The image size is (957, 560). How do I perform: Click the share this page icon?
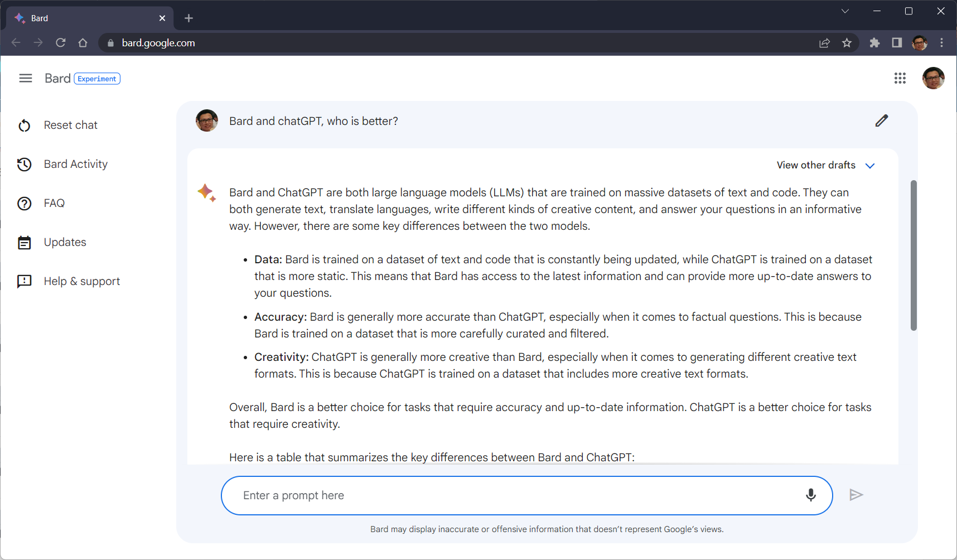[824, 43]
